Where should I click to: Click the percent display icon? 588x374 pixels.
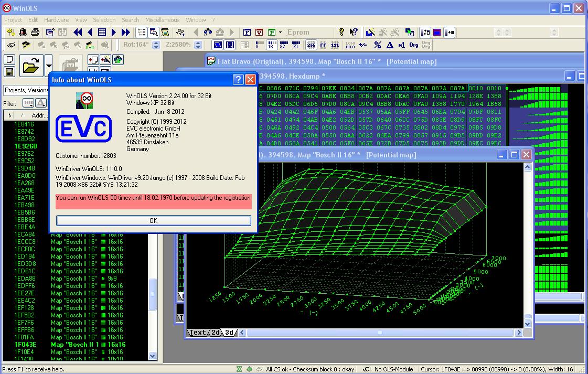[378, 45]
